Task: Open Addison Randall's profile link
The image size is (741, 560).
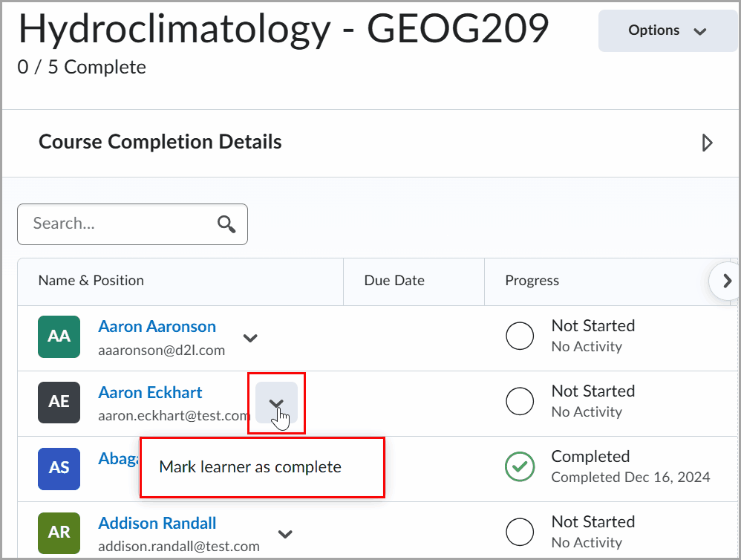Action: (x=157, y=523)
